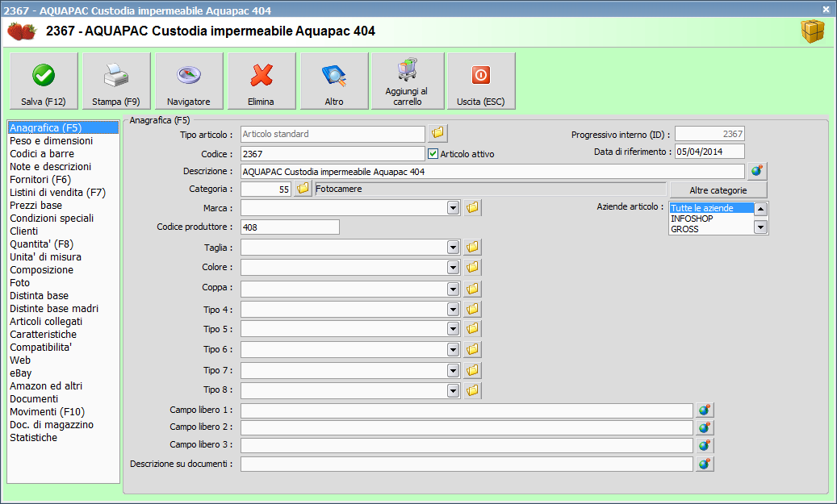This screenshot has width=837, height=504.
Task: Click the Uscita (ESC) exit button
Action: pyautogui.click(x=481, y=81)
